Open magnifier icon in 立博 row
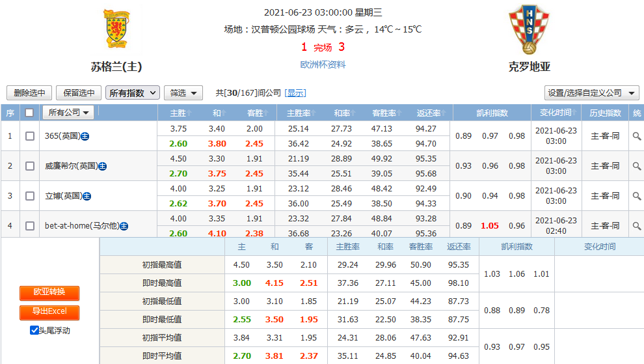Screen dimensions: 644x364 click(x=637, y=196)
